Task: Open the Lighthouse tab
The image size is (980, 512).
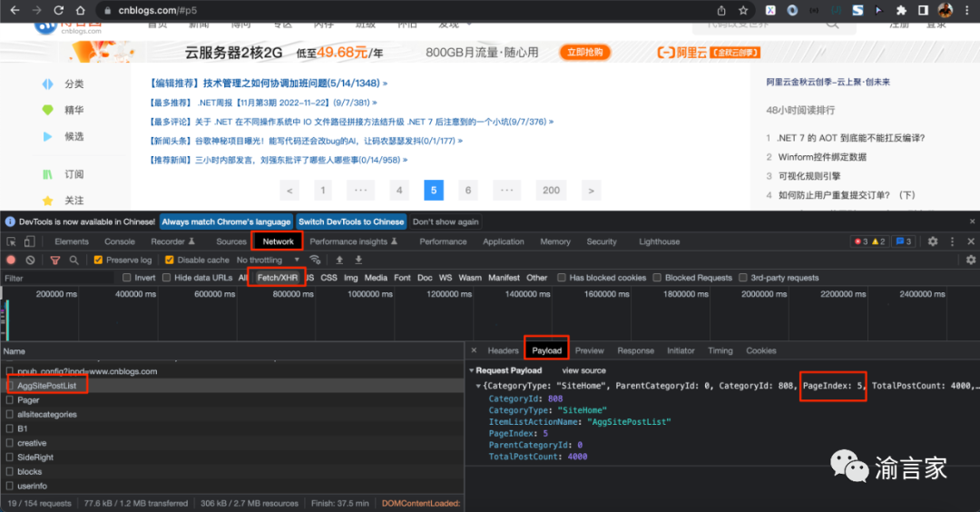Action: (659, 241)
